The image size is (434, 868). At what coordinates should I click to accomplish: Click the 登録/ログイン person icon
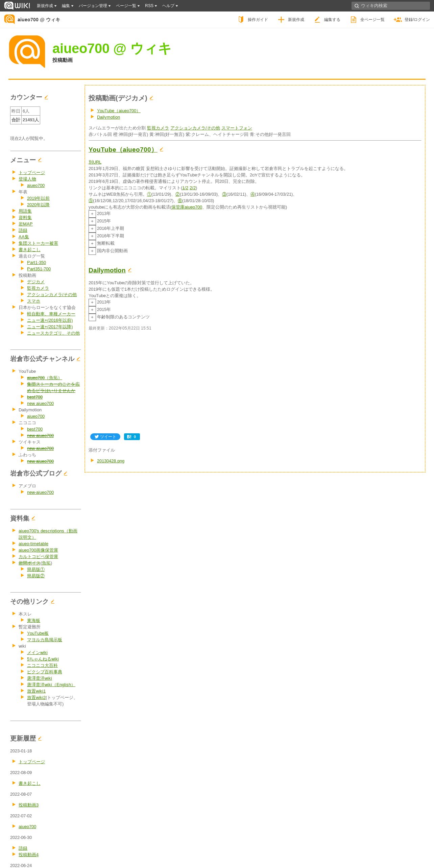tap(398, 20)
